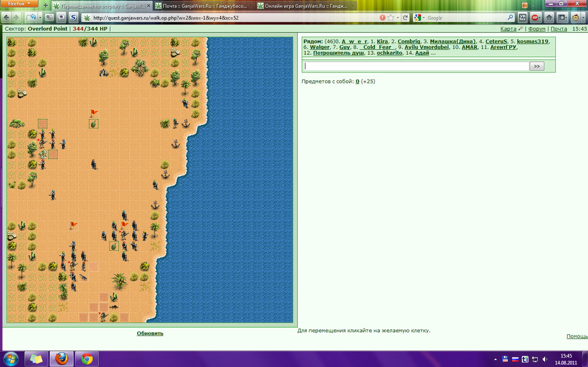
Task: Click the >> send button
Action: pos(537,66)
